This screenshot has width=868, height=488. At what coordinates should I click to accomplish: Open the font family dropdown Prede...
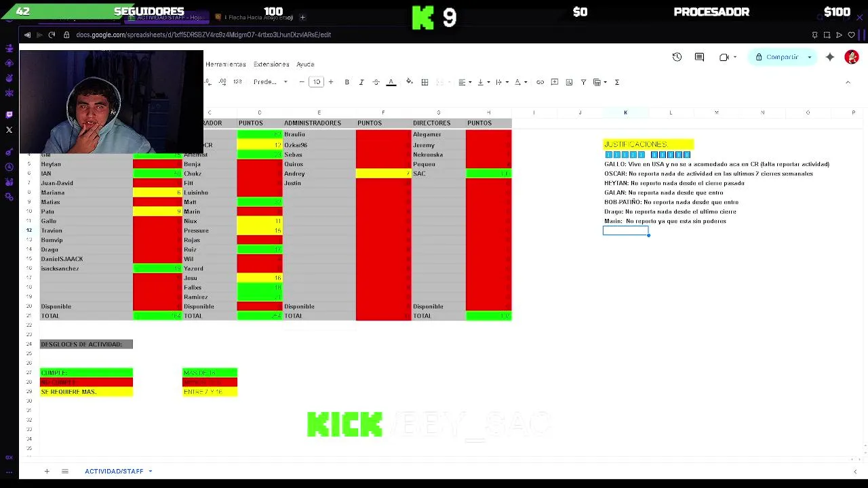click(270, 82)
